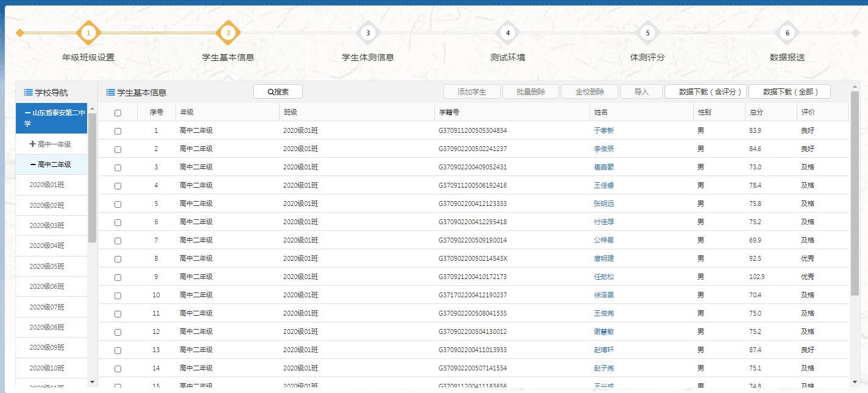The image size is (868, 393).
Task: Check the box for row 14 赵子尧
Action: point(118,369)
